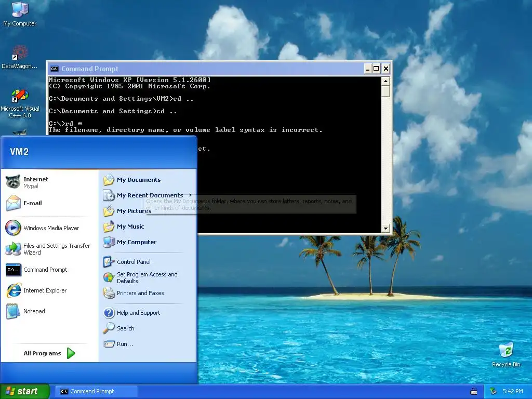This screenshot has width=532, height=399.
Task: Click Set Program Access and Defaults icon
Action: (109, 277)
